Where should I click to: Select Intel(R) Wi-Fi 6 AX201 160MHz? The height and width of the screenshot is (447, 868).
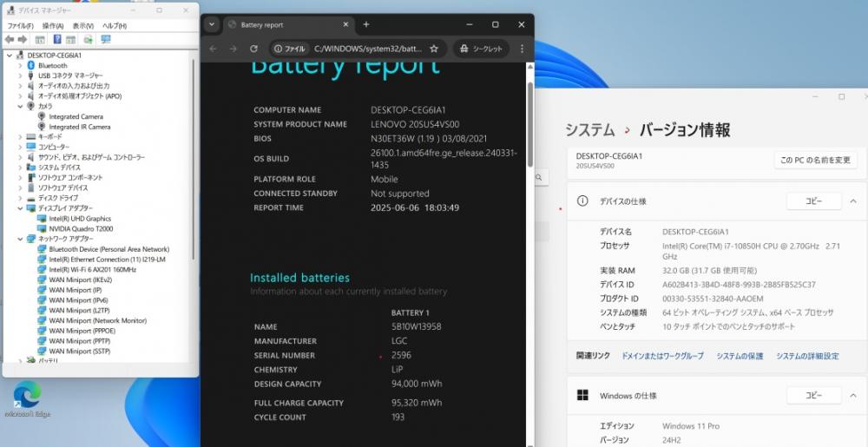point(93,269)
